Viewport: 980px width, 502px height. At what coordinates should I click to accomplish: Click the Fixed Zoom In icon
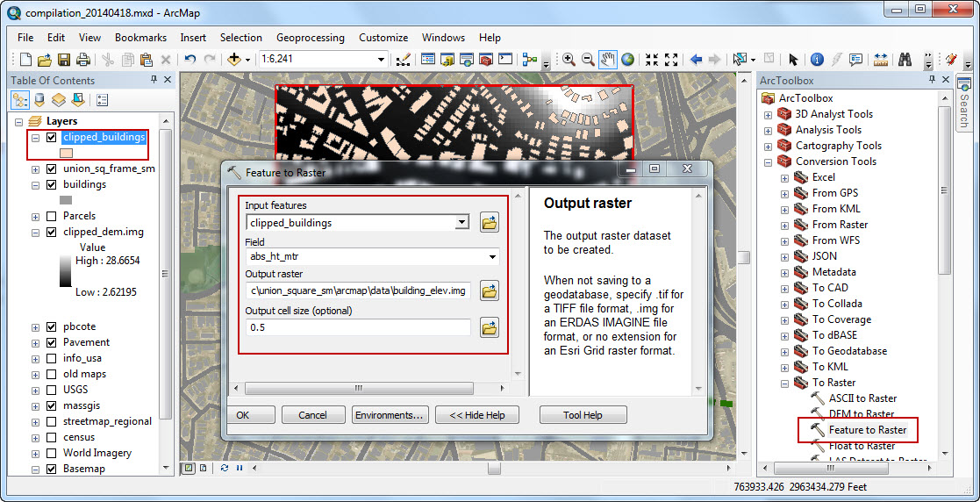click(652, 60)
